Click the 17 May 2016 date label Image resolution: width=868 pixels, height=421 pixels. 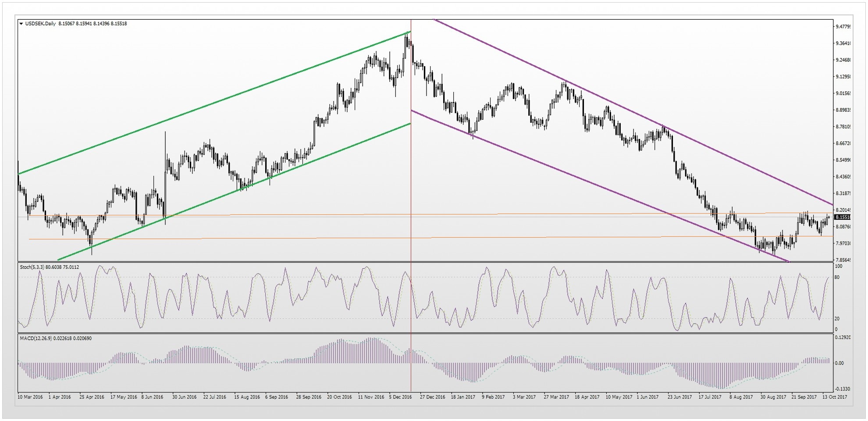coord(124,397)
